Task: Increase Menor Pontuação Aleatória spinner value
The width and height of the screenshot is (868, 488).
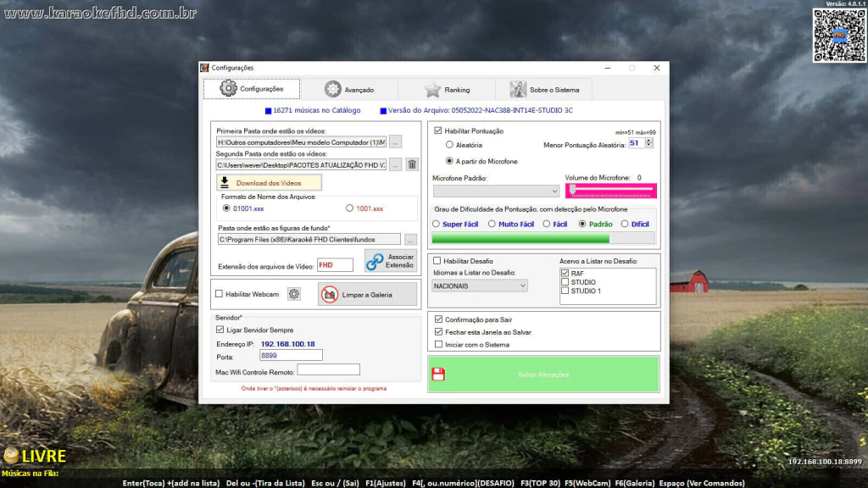Action: pyautogui.click(x=649, y=141)
